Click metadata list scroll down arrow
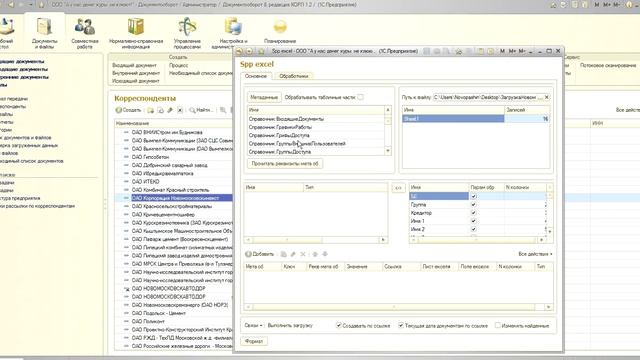 (388, 151)
